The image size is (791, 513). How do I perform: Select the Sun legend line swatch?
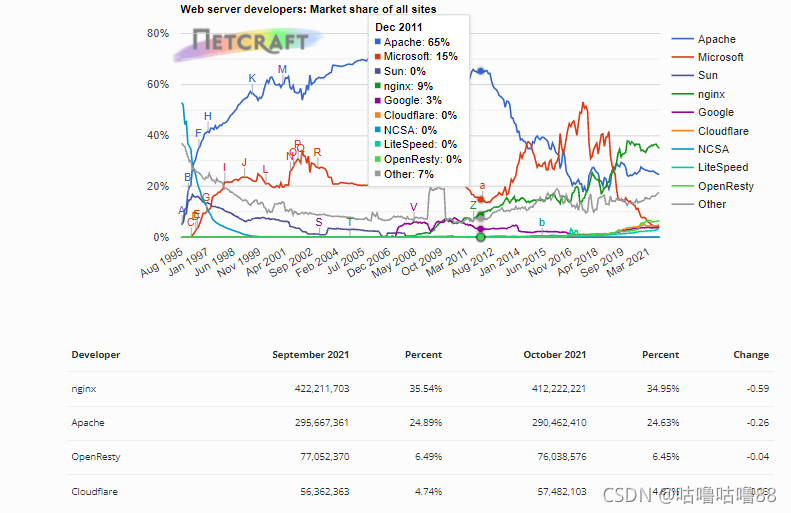tap(683, 76)
